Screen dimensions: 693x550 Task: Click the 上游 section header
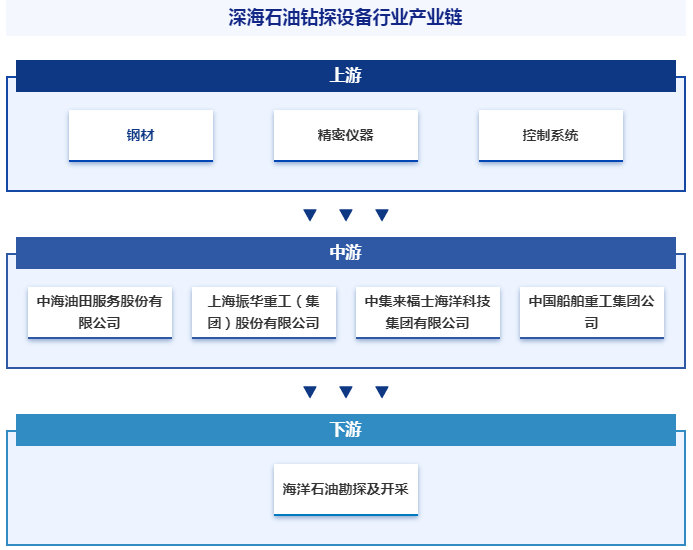pyautogui.click(x=346, y=76)
